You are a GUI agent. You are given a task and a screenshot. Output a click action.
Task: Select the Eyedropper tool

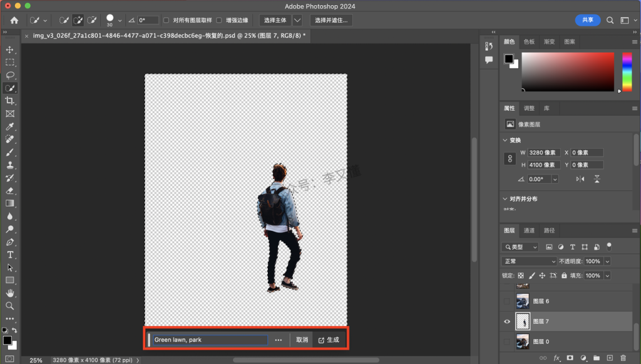coord(10,126)
